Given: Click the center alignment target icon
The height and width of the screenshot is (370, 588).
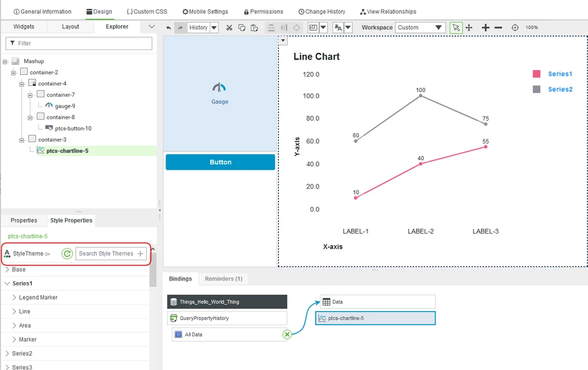Looking at the screenshot, I should point(296,28).
